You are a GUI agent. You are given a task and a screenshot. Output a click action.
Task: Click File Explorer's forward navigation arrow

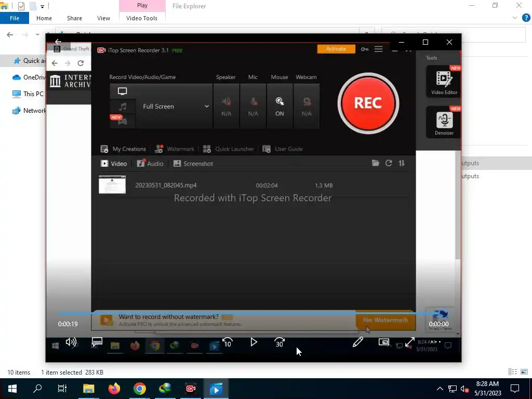pyautogui.click(x=25, y=35)
